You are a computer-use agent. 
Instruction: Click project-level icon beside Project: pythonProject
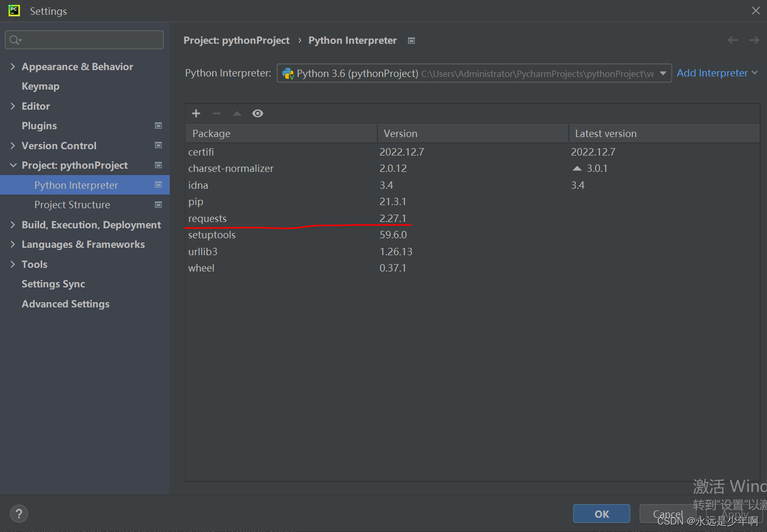point(158,165)
